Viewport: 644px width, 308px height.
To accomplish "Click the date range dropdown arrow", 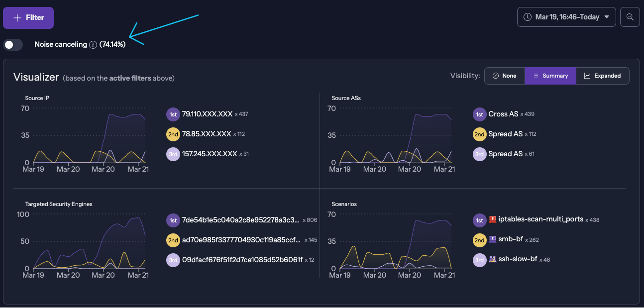I will (x=606, y=17).
